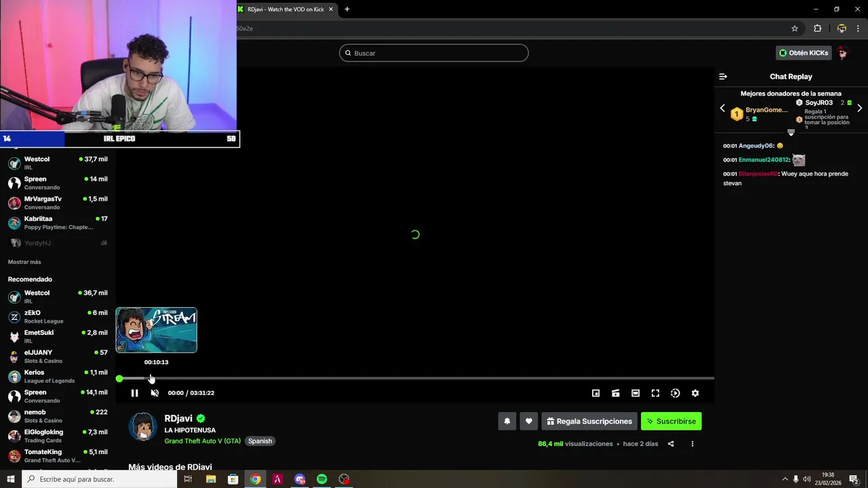
Task: Open Spotify from taskbar
Action: (322, 479)
